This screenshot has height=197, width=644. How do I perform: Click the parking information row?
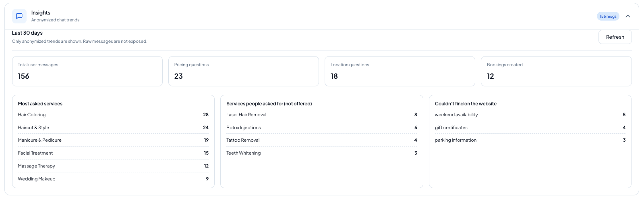[456, 140]
